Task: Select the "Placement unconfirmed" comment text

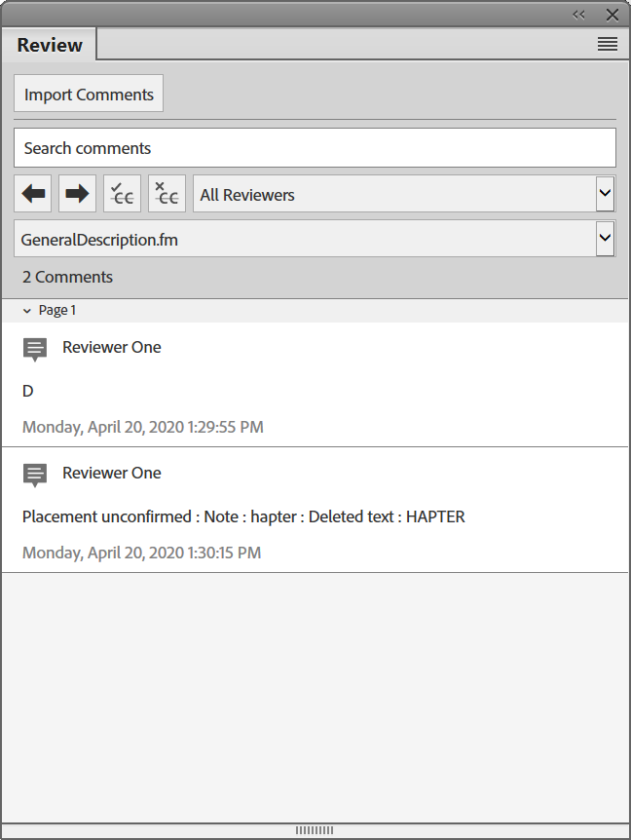Action: pos(243,516)
